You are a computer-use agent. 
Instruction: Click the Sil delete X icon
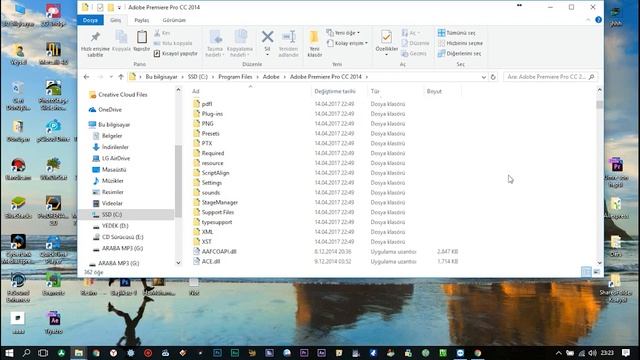click(267, 37)
